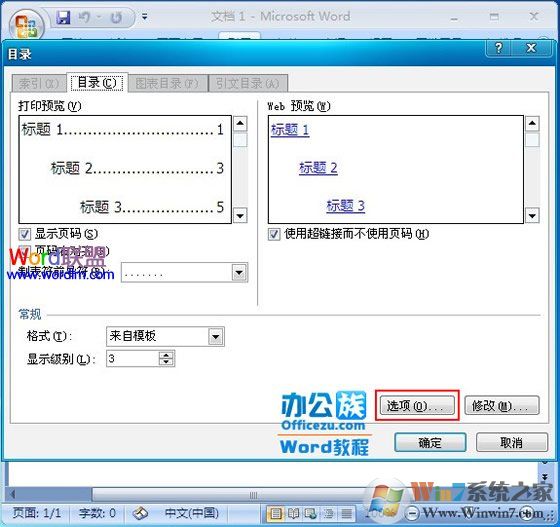Click the Full Screen Reading view icon

click(293, 513)
